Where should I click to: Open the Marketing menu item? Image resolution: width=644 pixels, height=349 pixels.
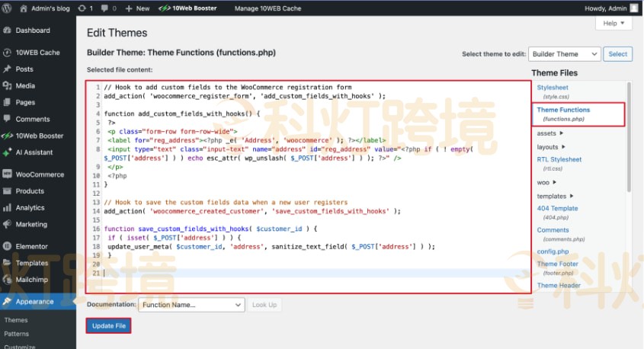point(31,224)
